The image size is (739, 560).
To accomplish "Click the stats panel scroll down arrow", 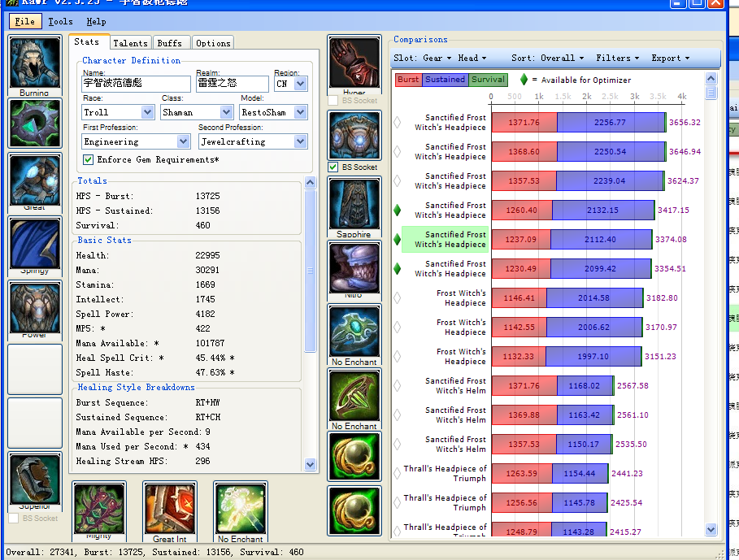I will click(310, 464).
